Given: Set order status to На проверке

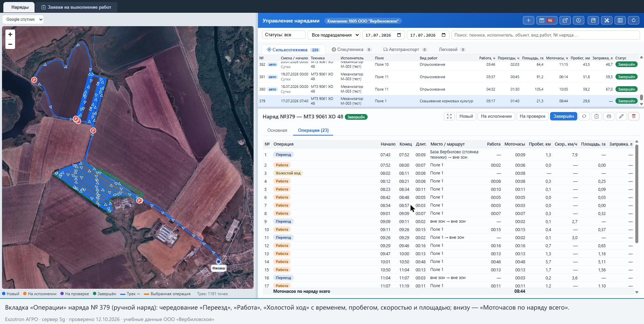Looking at the screenshot, I should [x=532, y=116].
